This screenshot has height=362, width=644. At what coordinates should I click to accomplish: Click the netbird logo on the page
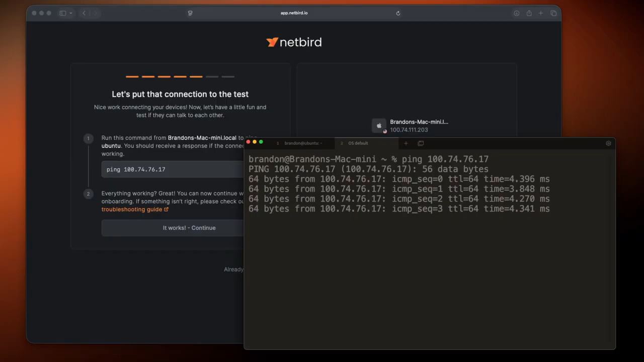tap(294, 42)
